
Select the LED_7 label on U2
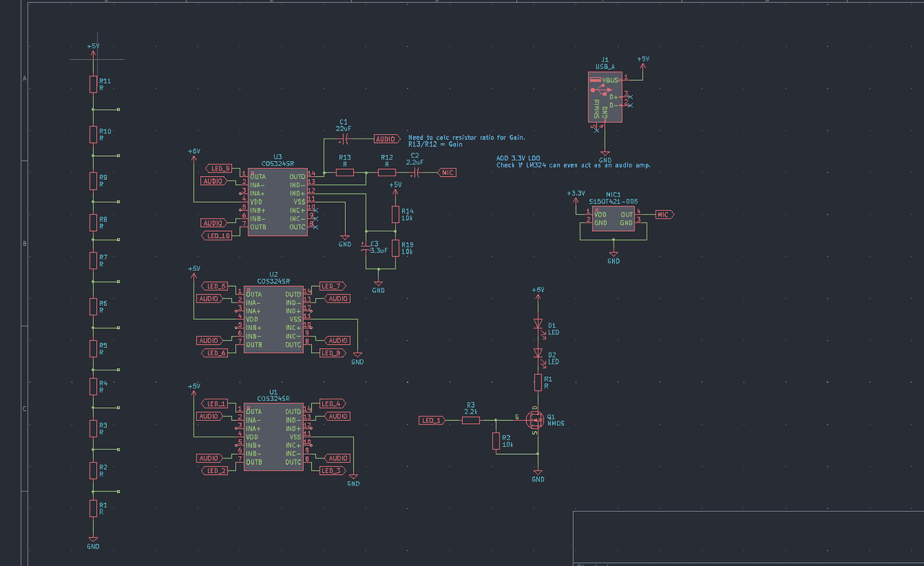(x=332, y=286)
